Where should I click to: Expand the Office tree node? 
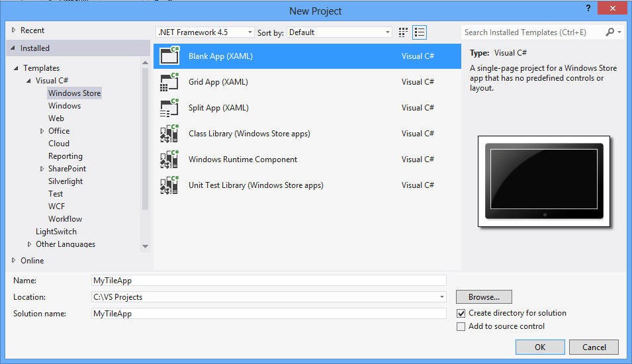(42, 131)
